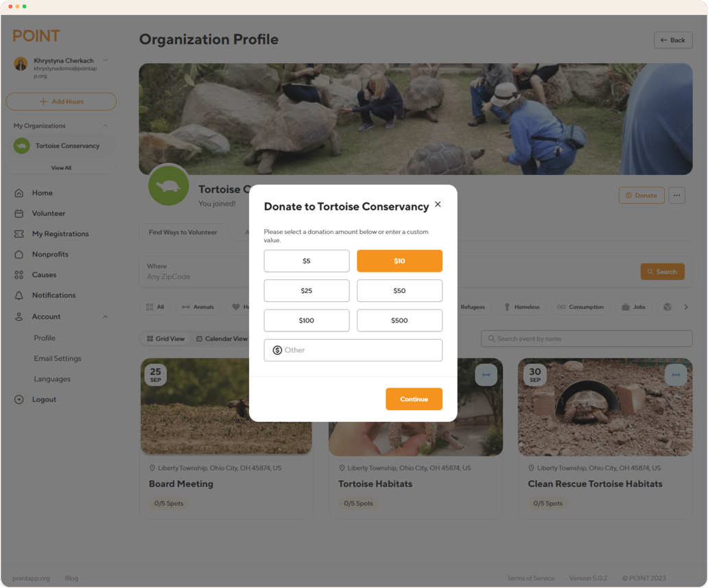
Task: Click the Logout icon
Action: click(x=19, y=399)
